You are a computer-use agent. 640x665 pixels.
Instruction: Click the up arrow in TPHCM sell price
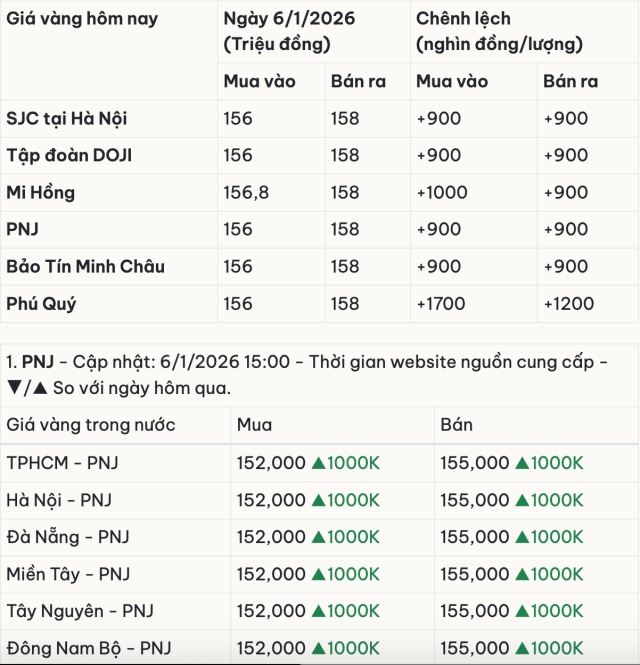click(x=522, y=463)
